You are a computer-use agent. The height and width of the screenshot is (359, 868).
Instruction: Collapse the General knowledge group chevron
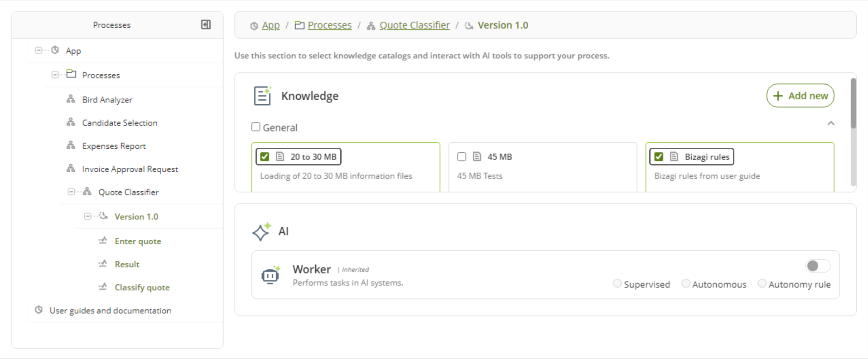pyautogui.click(x=831, y=123)
